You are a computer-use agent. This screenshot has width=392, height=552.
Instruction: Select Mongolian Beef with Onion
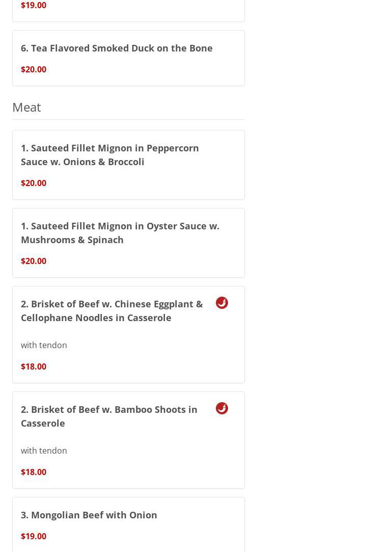pyautogui.click(x=89, y=515)
